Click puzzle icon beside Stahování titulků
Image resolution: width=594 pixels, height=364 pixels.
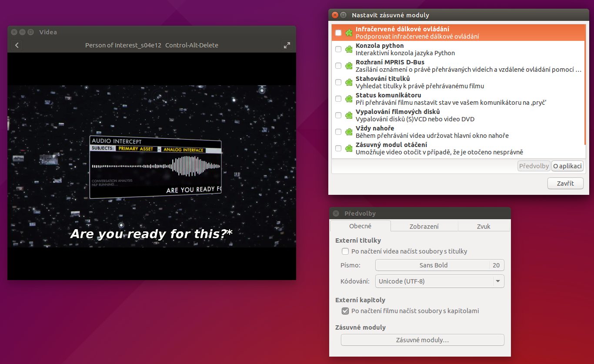pyautogui.click(x=349, y=82)
